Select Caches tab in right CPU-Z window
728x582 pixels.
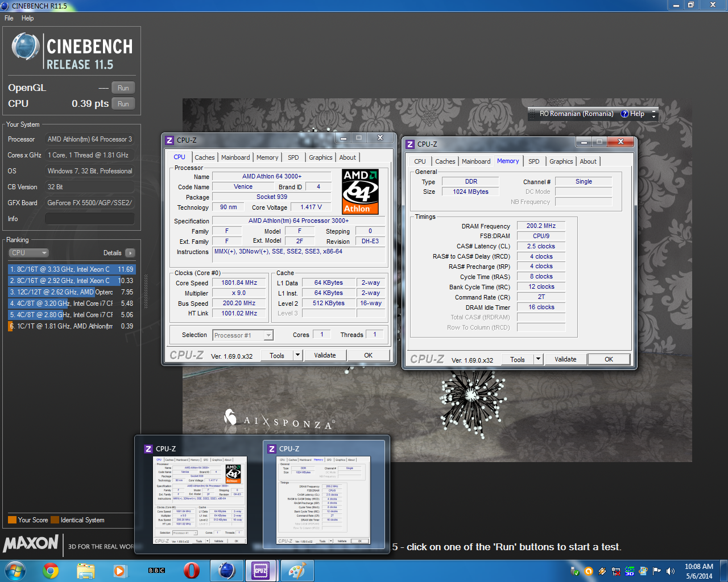click(x=445, y=161)
